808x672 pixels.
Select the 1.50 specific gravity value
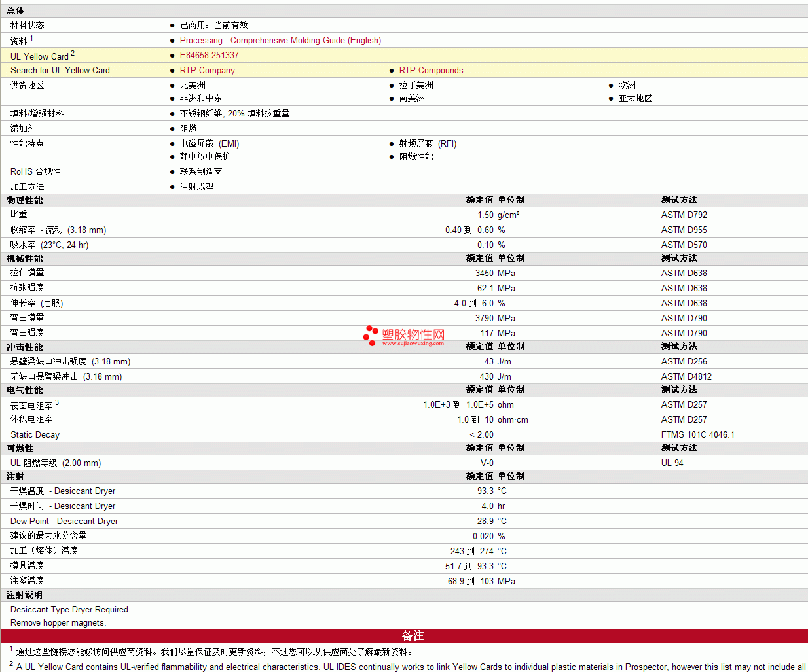[x=486, y=215]
